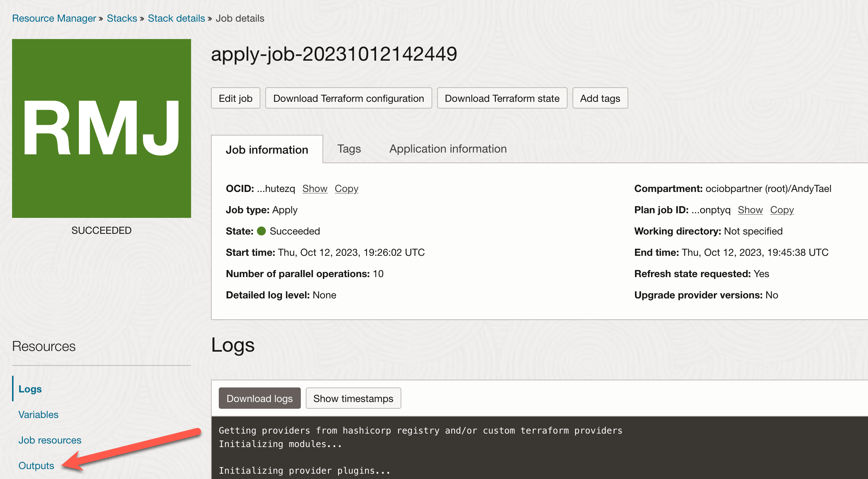Screen dimensions: 868x479
Task: Open the Application information tab
Action: tap(448, 149)
